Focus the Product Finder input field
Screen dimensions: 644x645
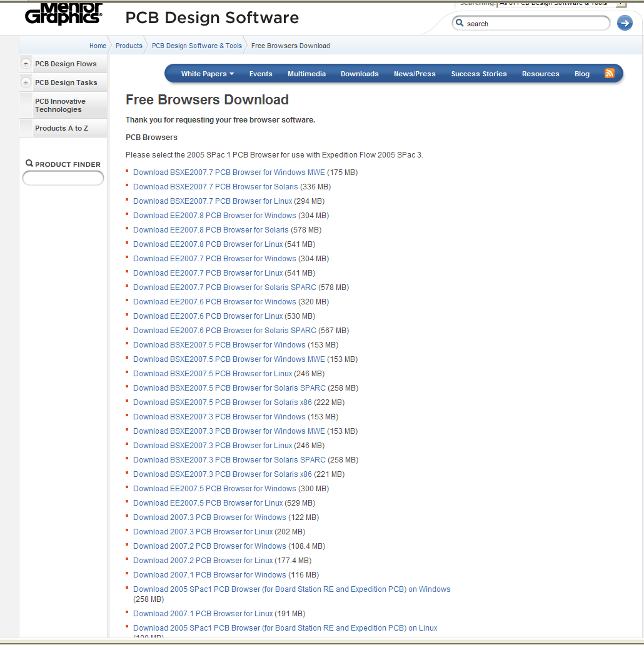pos(63,178)
